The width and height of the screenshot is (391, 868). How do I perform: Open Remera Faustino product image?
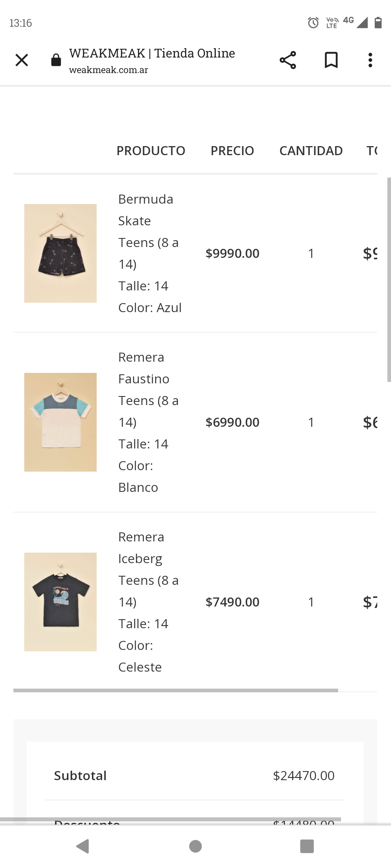pos(60,422)
